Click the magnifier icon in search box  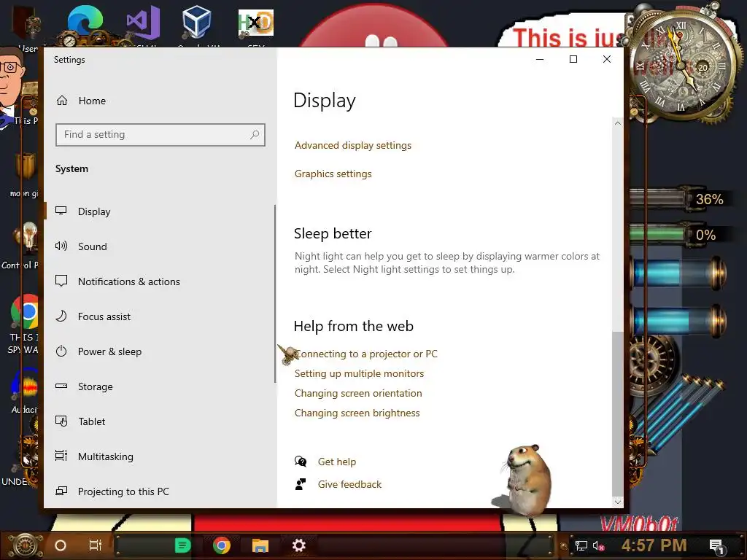point(255,135)
